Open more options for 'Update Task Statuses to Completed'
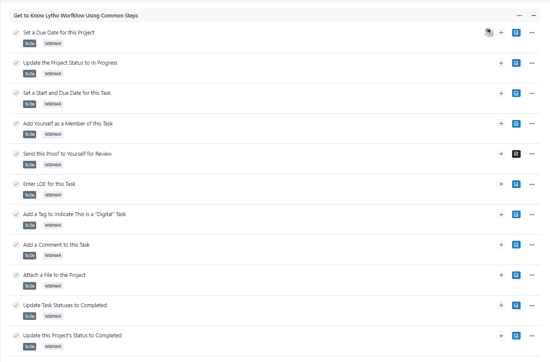 point(532,306)
